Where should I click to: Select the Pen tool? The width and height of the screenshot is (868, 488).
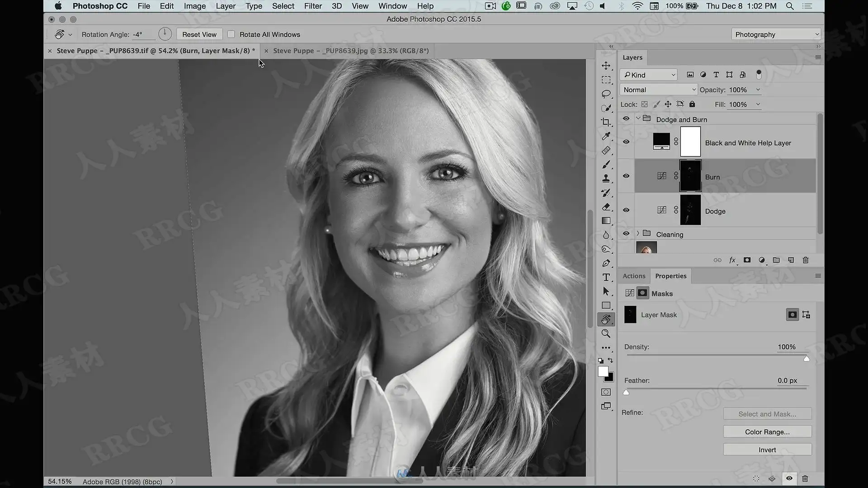(x=606, y=263)
